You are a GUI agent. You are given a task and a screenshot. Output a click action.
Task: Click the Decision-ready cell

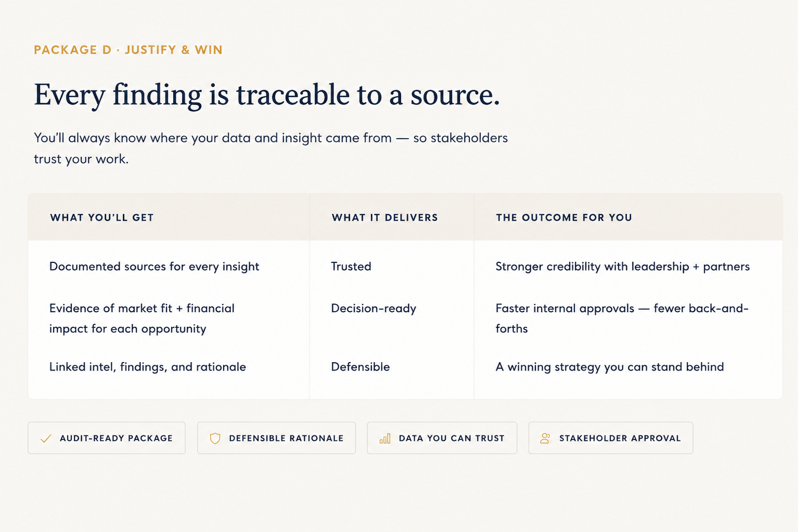tap(374, 309)
